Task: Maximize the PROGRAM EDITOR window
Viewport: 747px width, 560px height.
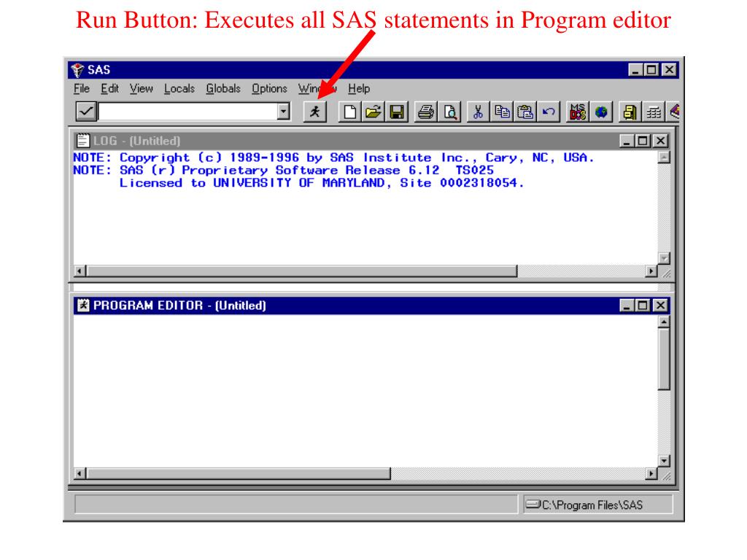Action: pyautogui.click(x=643, y=306)
